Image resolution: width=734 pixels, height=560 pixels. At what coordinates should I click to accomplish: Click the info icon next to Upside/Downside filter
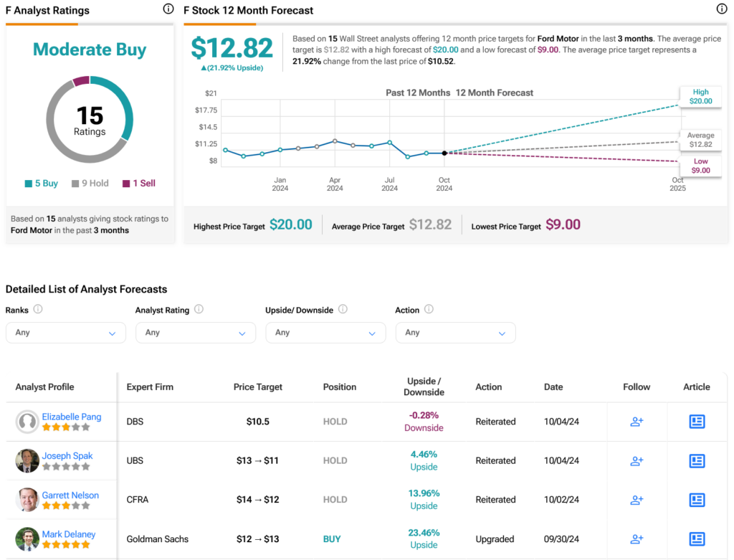click(343, 310)
